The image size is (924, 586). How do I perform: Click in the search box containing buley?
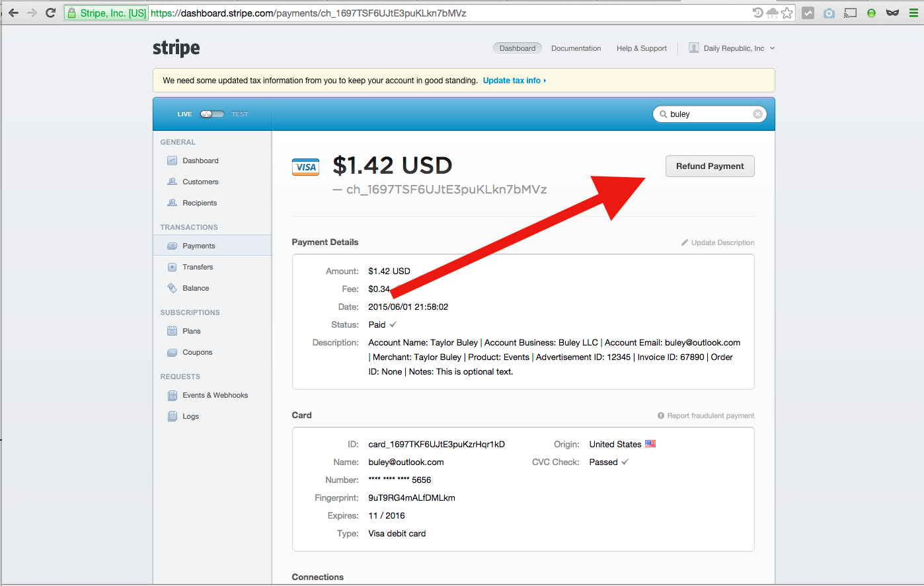tap(707, 114)
